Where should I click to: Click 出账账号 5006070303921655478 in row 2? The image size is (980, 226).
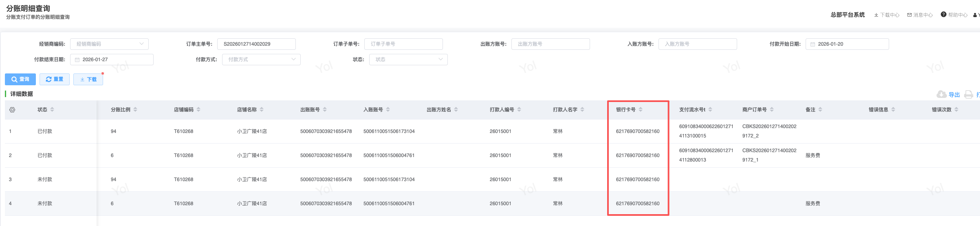tap(326, 155)
